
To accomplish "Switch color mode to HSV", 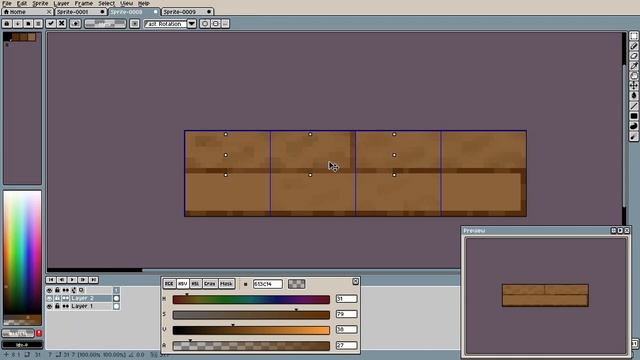I will 182,284.
